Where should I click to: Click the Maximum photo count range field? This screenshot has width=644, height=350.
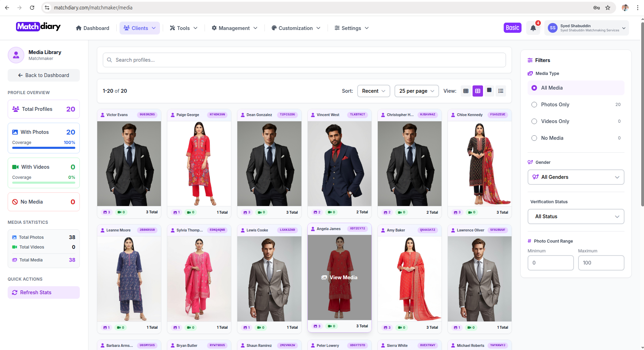coord(601,263)
